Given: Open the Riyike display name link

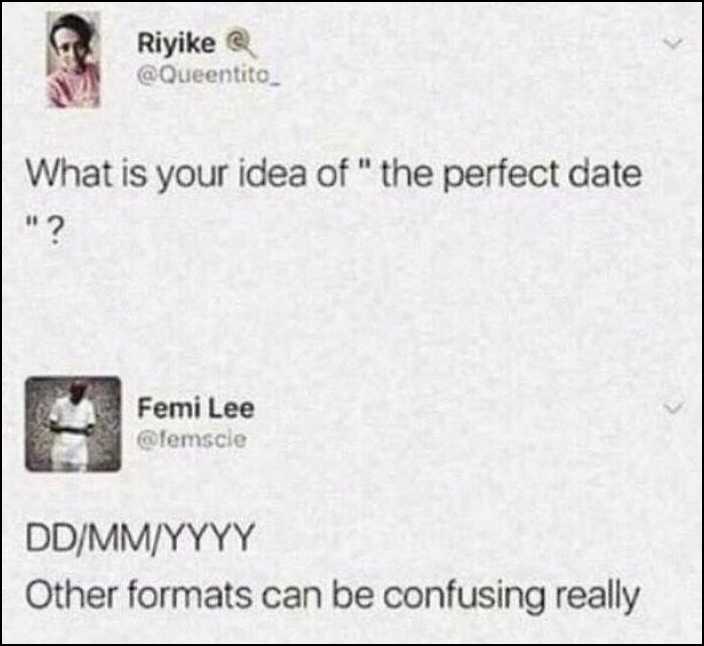Looking at the screenshot, I should tap(176, 43).
